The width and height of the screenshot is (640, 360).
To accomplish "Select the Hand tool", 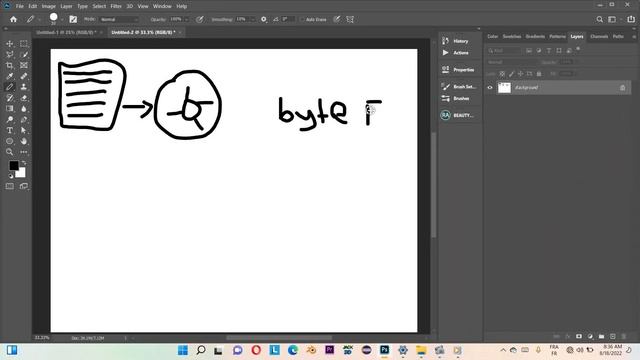I will pyautogui.click(x=24, y=141).
